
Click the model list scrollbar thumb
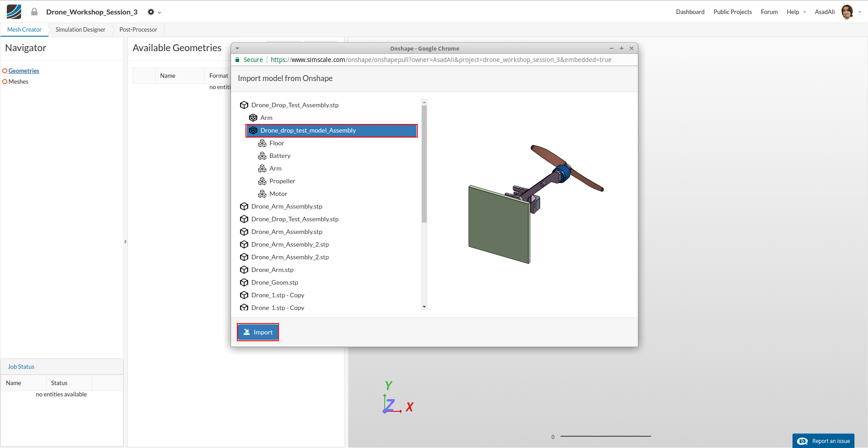[424, 164]
